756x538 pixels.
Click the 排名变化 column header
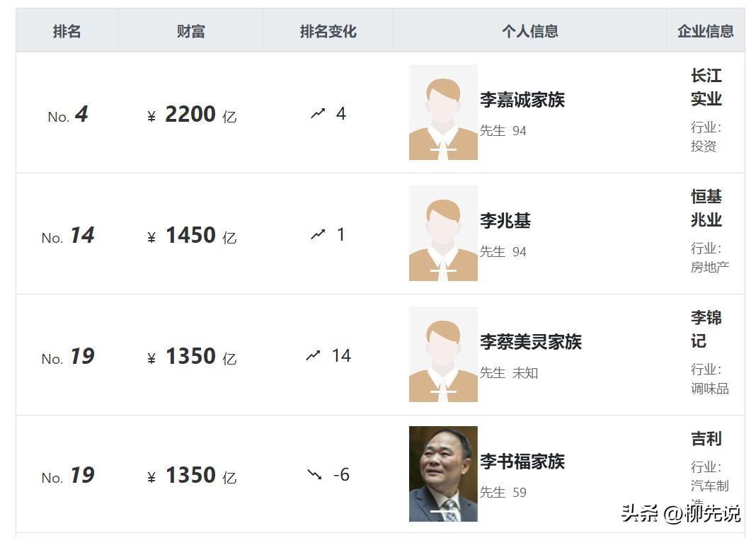pyautogui.click(x=328, y=31)
